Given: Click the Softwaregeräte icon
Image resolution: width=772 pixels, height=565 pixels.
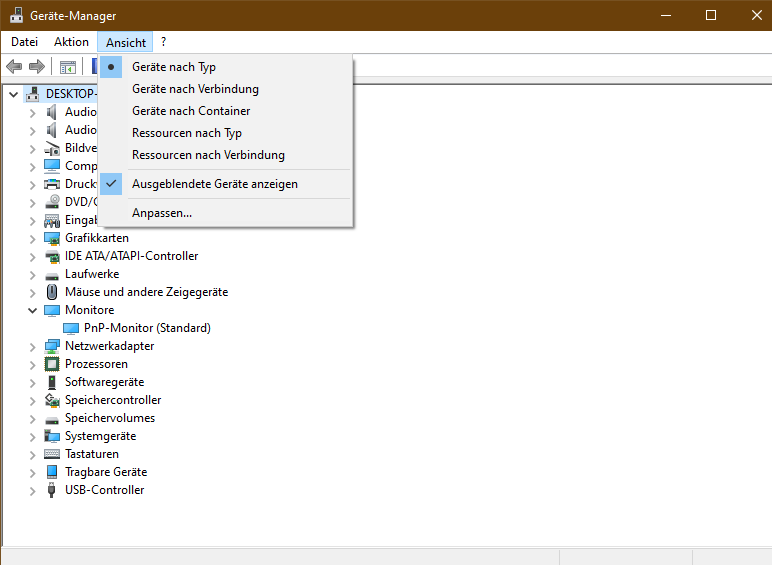Looking at the screenshot, I should point(52,382).
